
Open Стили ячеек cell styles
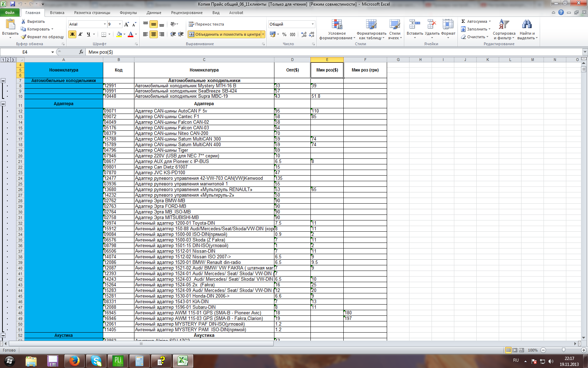[395, 29]
